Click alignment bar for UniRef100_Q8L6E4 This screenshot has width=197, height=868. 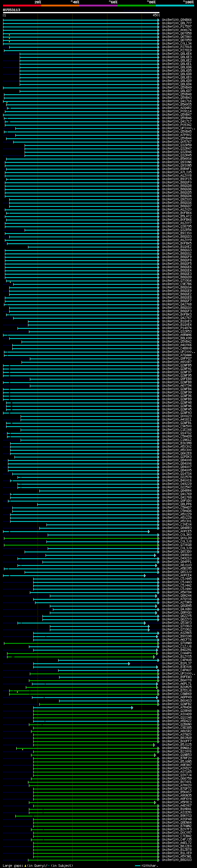90,54
